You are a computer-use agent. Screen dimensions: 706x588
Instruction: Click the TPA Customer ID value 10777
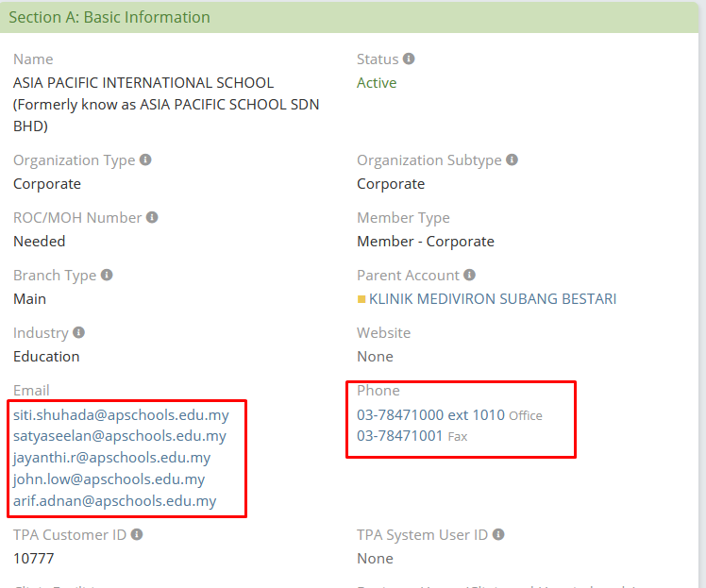pyautogui.click(x=34, y=559)
